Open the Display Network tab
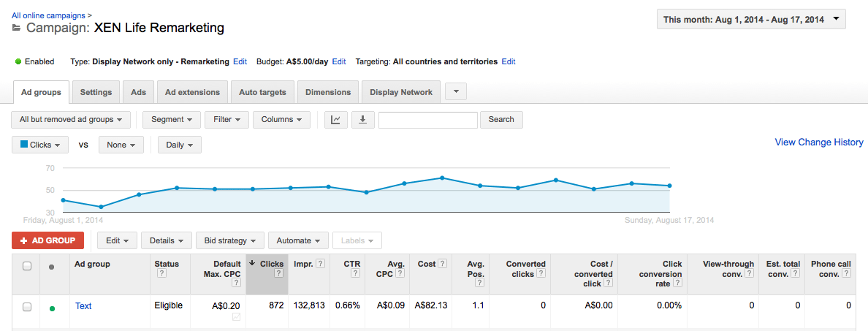Screen dimensions: 868x331 coord(400,93)
